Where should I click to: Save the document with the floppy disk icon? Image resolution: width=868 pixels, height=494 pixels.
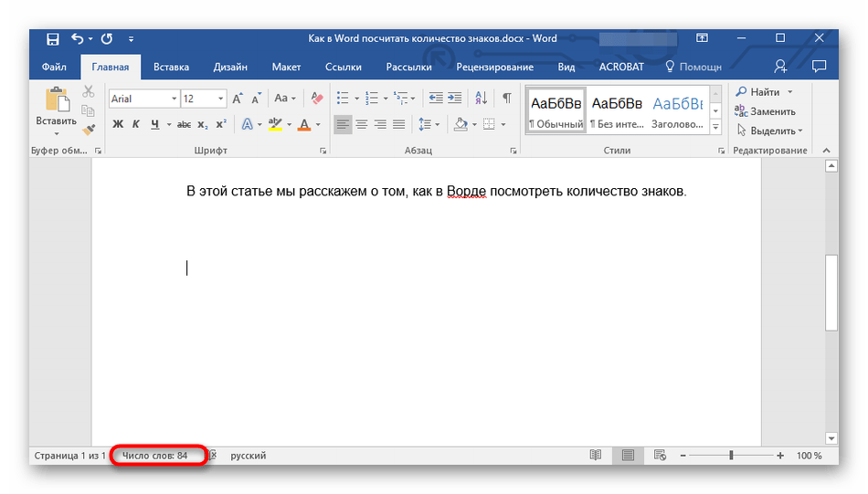pos(53,38)
